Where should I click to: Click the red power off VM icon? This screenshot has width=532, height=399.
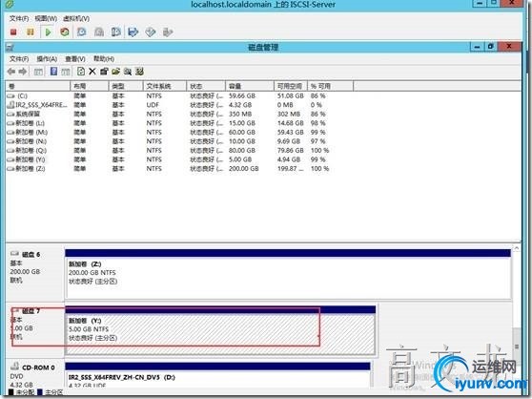[x=13, y=31]
